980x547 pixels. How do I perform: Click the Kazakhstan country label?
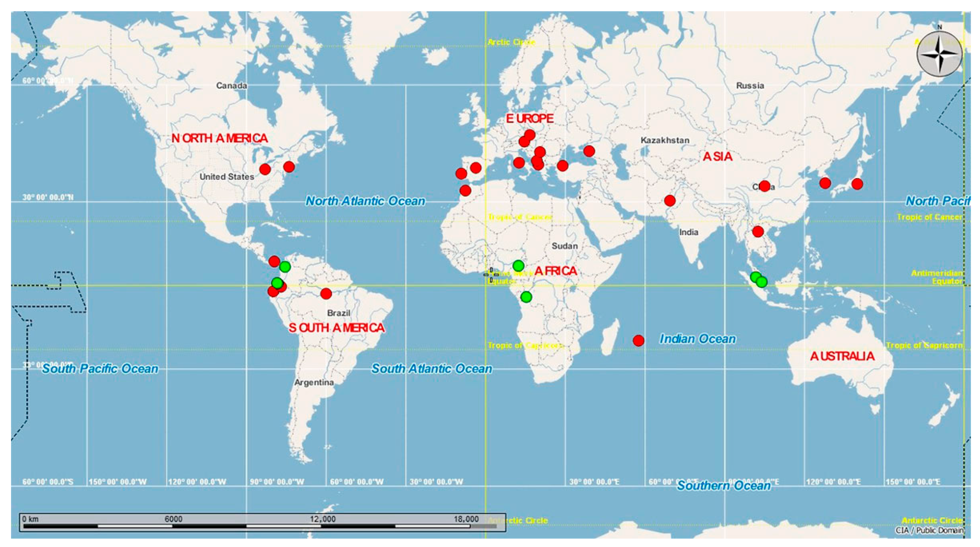coord(665,140)
